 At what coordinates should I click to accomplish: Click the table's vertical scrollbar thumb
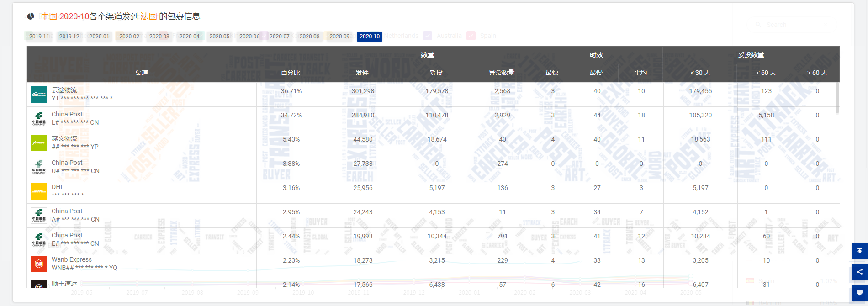pyautogui.click(x=837, y=98)
